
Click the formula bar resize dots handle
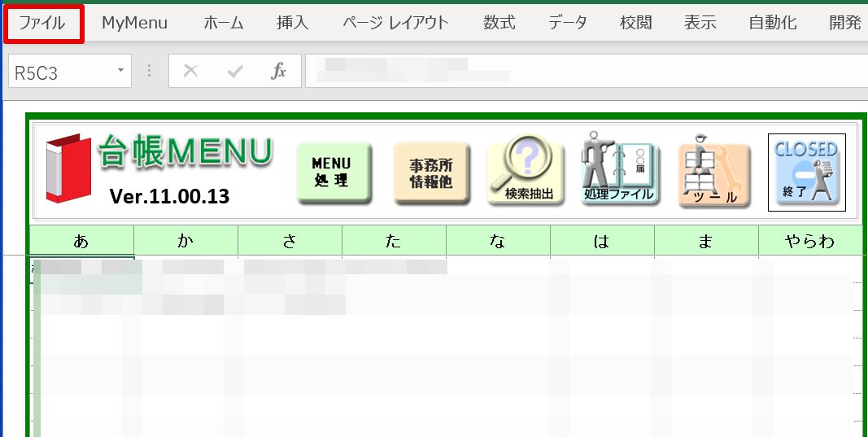[x=150, y=71]
